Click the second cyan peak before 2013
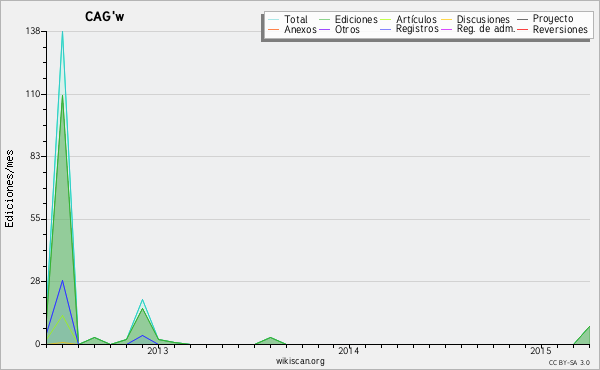The image size is (600, 370). tap(142, 300)
